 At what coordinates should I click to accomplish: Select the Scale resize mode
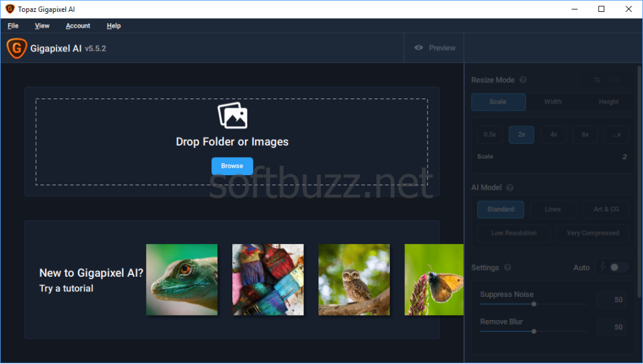pyautogui.click(x=498, y=102)
